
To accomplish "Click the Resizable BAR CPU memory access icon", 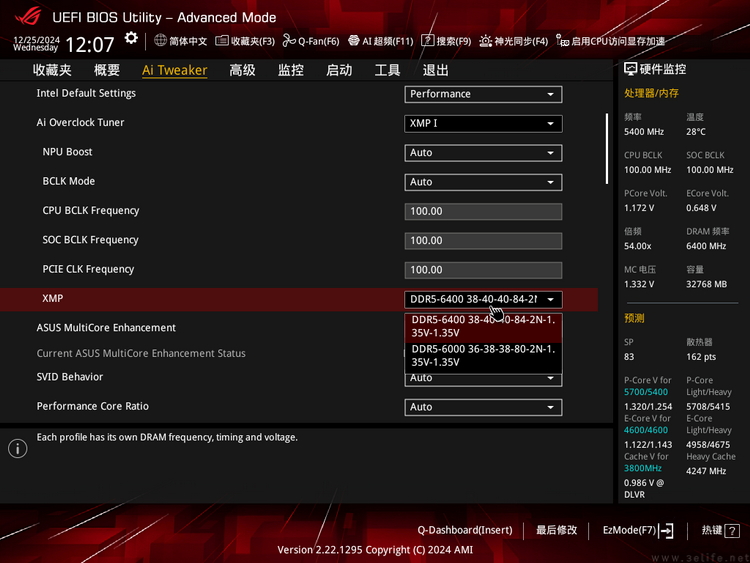I will 562,41.
